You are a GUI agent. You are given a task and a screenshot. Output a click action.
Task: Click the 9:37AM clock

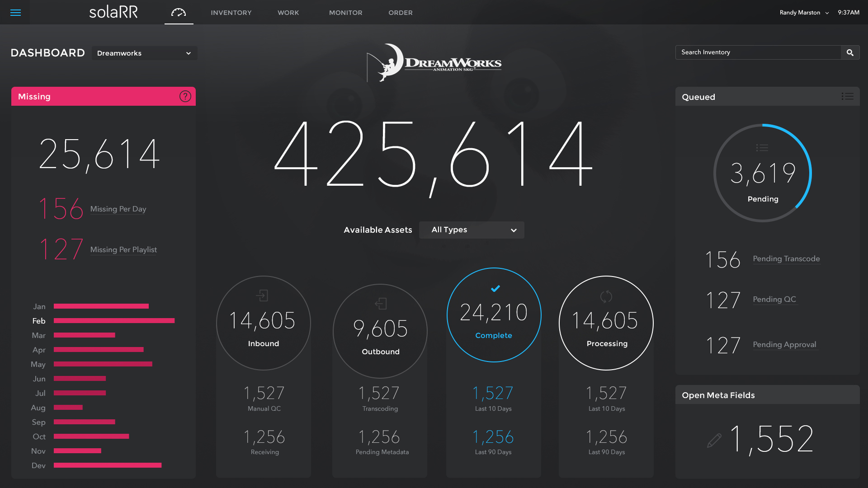click(x=849, y=13)
